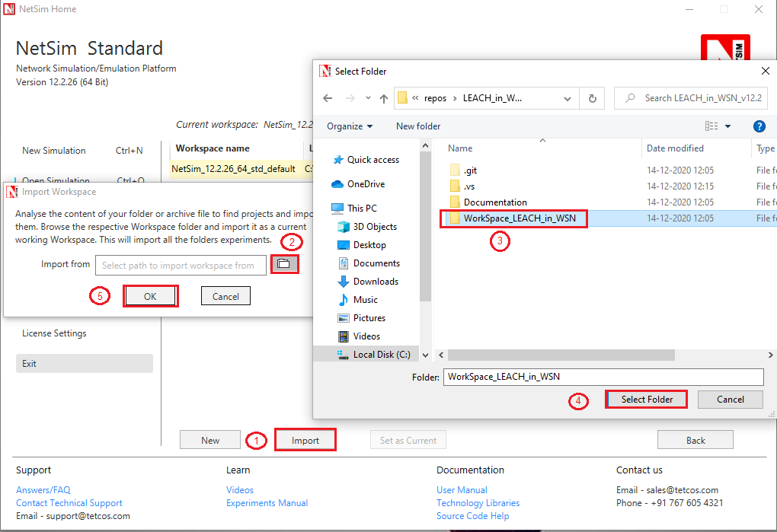Click right arrow of horizontal scrollbar
Viewport: 777px width, 532px height.
coord(770,355)
